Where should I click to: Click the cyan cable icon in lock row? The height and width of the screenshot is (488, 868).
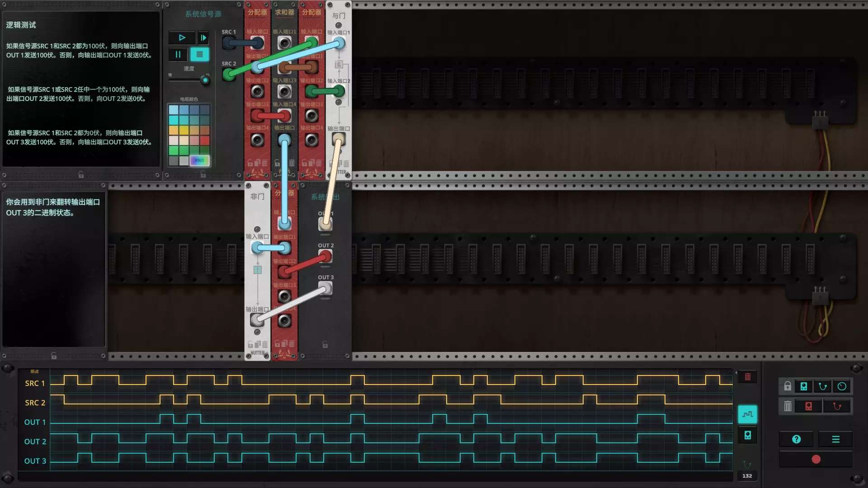tap(823, 386)
